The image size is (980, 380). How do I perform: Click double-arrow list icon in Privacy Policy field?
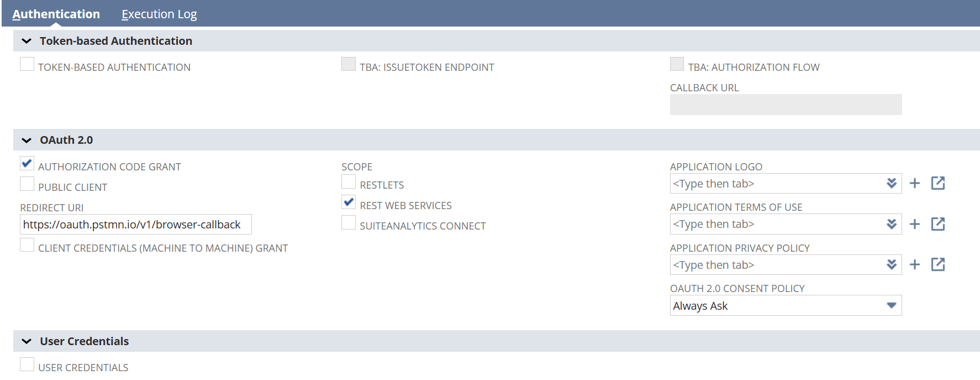pyautogui.click(x=891, y=265)
